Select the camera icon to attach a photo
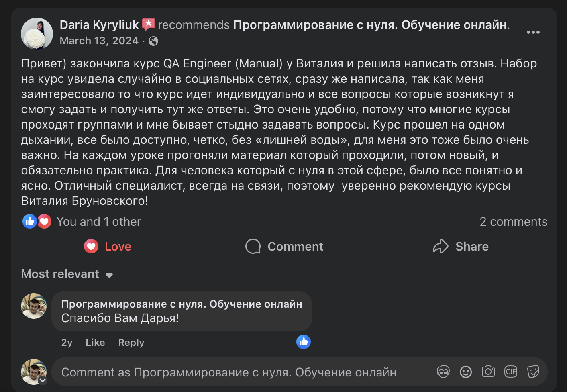This screenshot has width=567, height=392. 488,372
